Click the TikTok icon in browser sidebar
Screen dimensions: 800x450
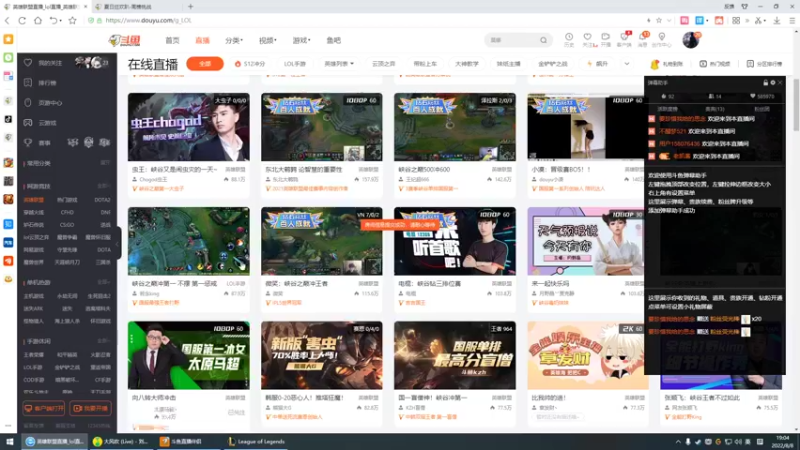click(x=8, y=119)
